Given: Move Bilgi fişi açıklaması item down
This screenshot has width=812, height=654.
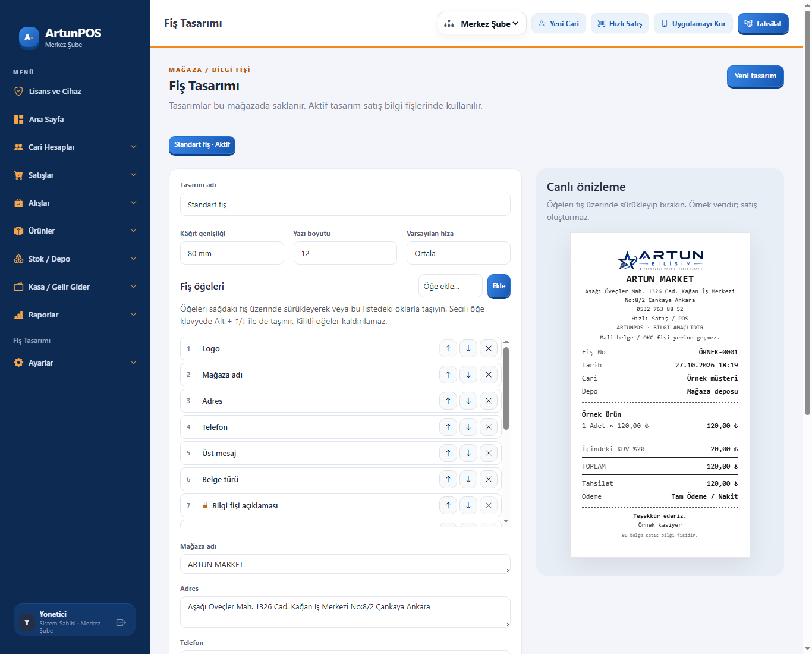Looking at the screenshot, I should (468, 505).
